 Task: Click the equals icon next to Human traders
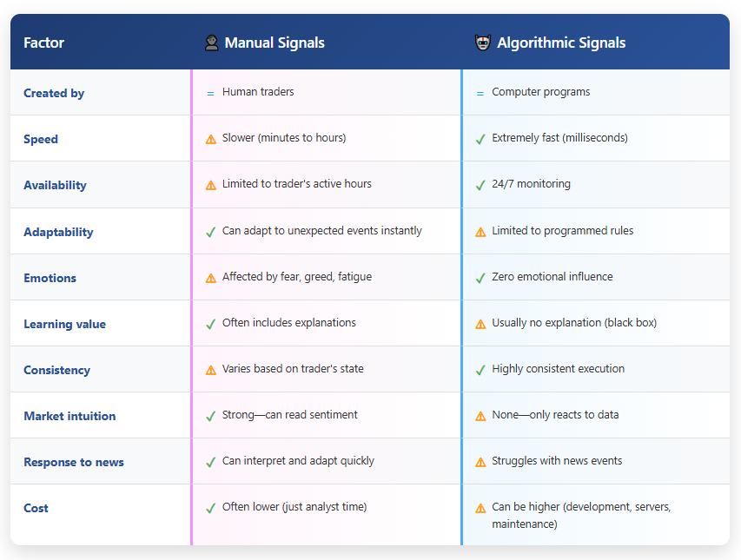(x=211, y=93)
